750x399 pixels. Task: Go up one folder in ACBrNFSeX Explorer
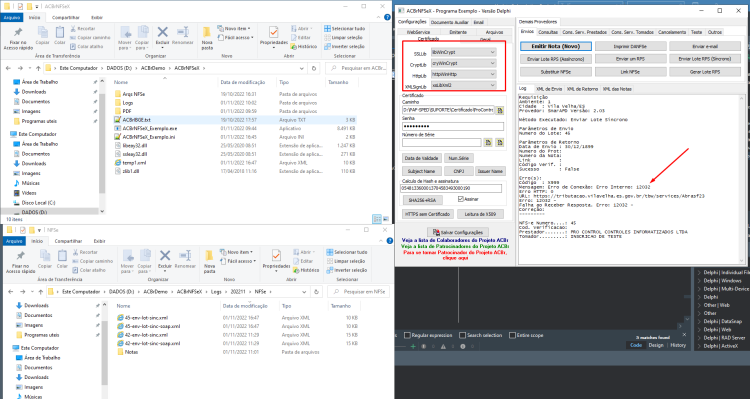point(37,68)
